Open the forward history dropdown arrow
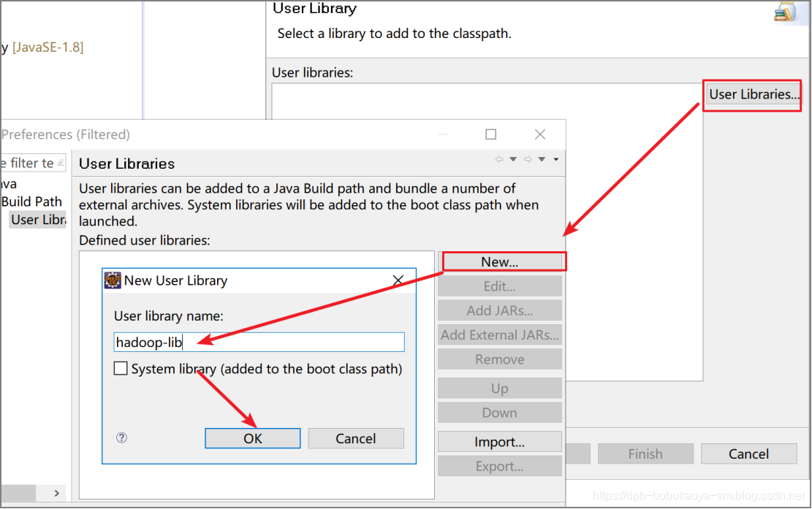The image size is (812, 509). 542,159
